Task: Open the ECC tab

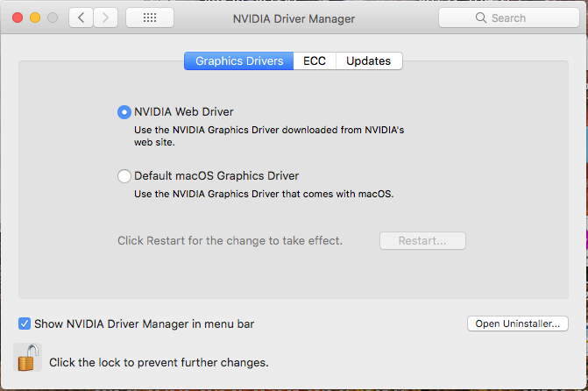Action: (315, 60)
